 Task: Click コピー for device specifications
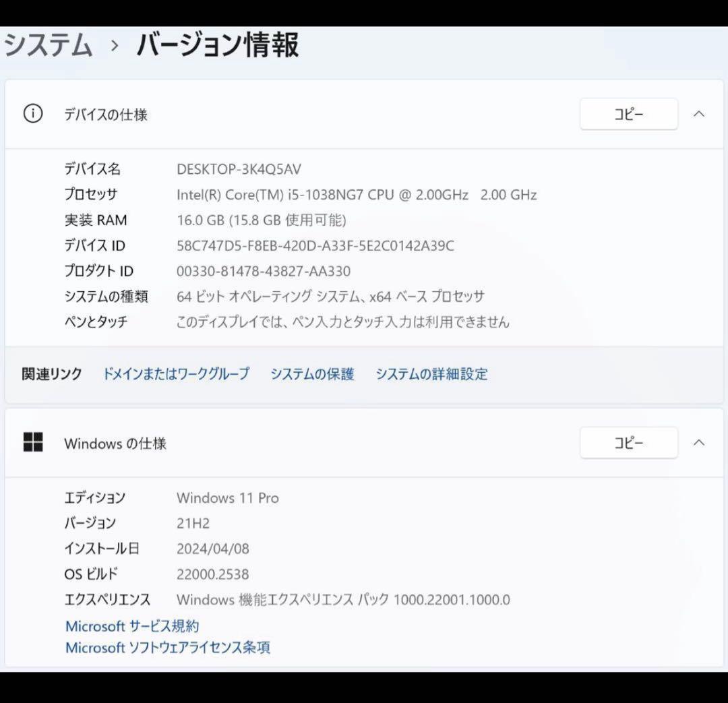click(628, 114)
